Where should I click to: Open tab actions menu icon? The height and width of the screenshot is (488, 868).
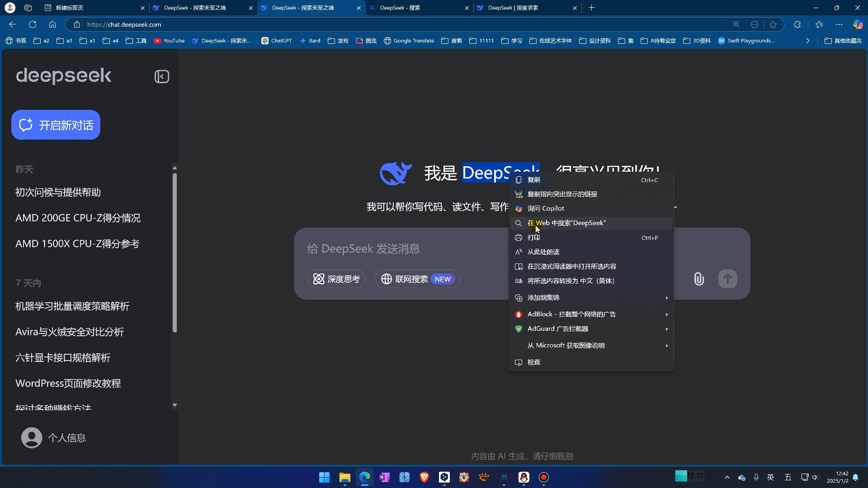pos(28,8)
